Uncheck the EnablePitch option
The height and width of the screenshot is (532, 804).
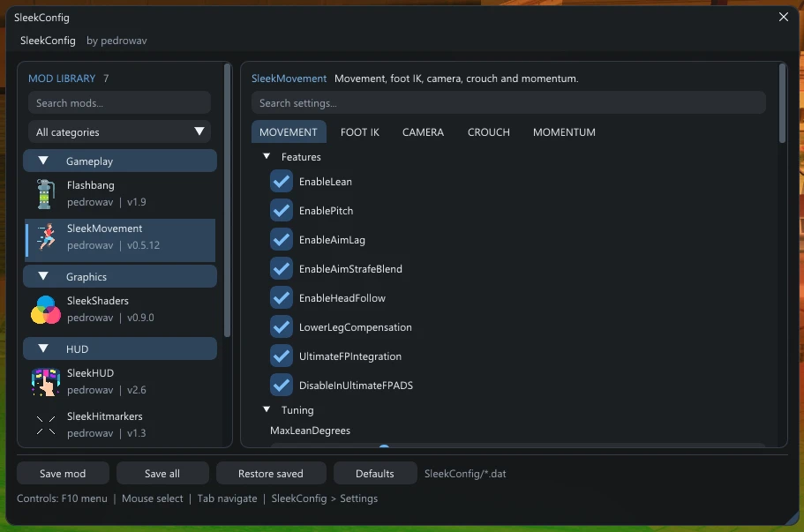[x=281, y=211]
